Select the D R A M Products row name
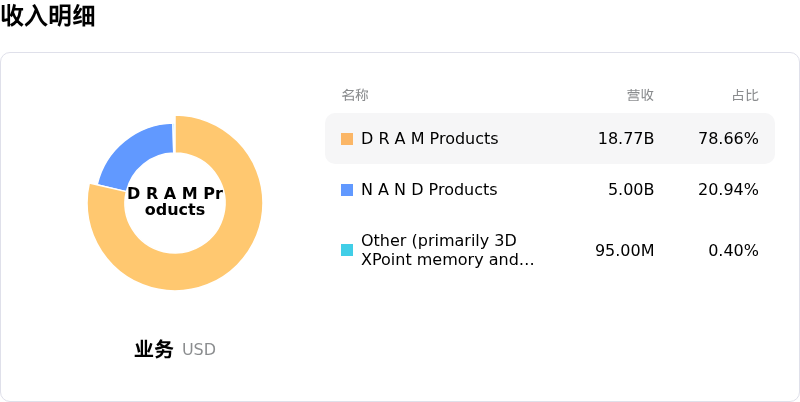800x402 pixels. 429,139
